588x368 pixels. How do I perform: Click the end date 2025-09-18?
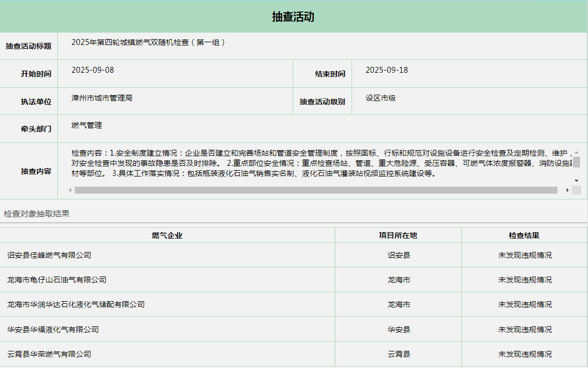pyautogui.click(x=386, y=70)
